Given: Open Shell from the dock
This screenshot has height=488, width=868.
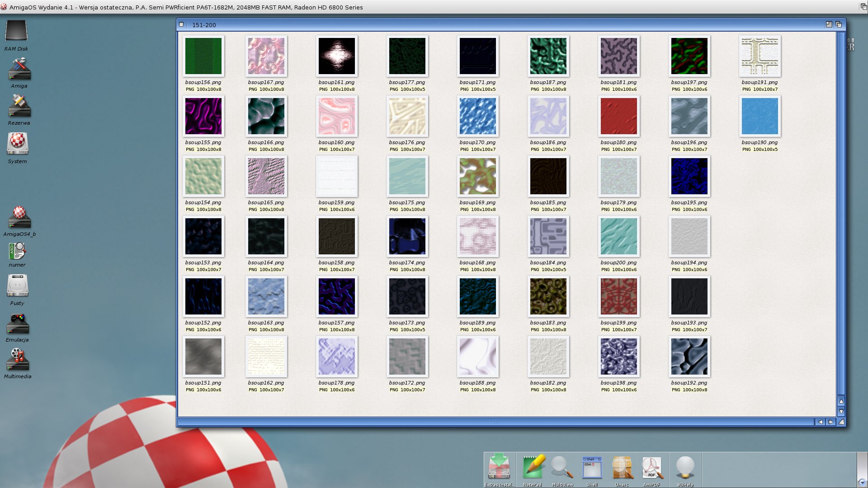Looking at the screenshot, I should pos(592,467).
